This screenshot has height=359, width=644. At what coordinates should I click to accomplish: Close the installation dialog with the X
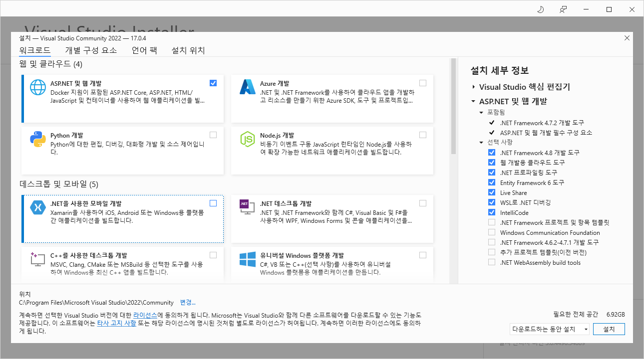point(627,38)
